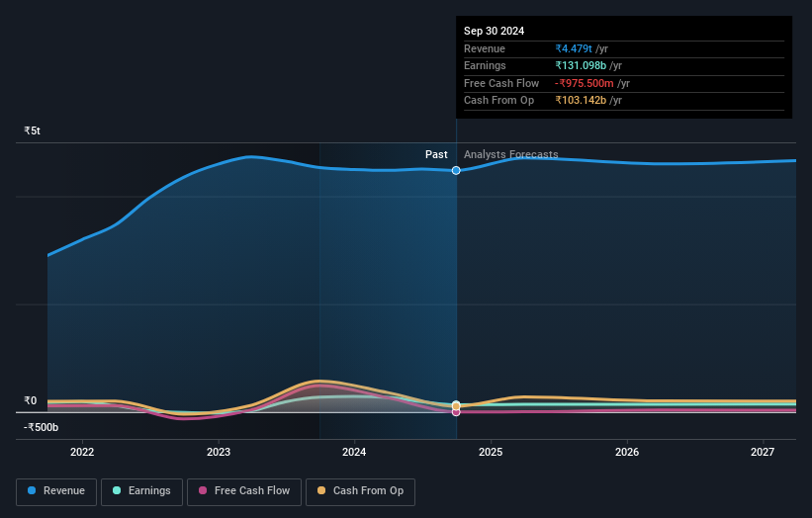Click the 'Past' label on the chart
Viewport: 812px width, 518px height.
436,155
